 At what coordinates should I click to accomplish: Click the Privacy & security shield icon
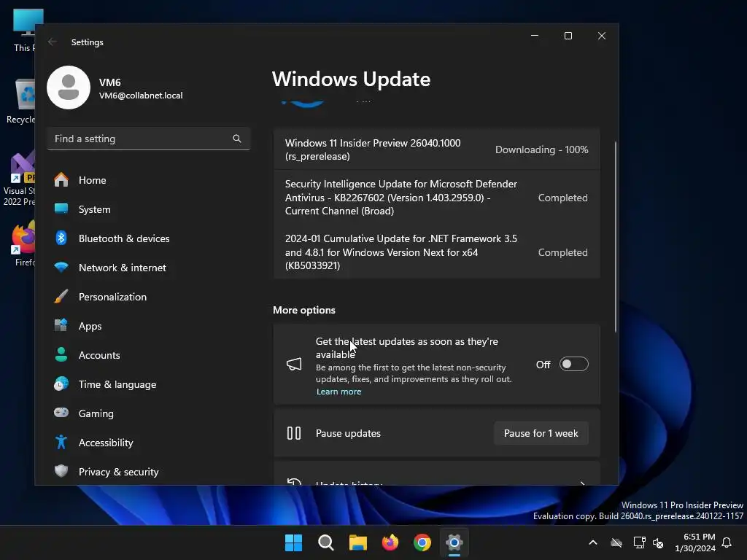click(x=61, y=471)
